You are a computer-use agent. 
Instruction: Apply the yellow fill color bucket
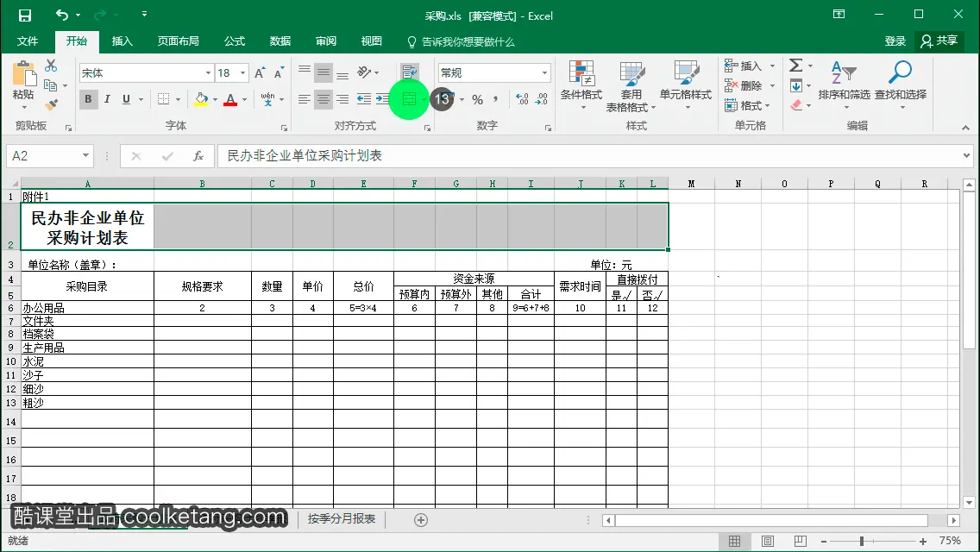(201, 99)
